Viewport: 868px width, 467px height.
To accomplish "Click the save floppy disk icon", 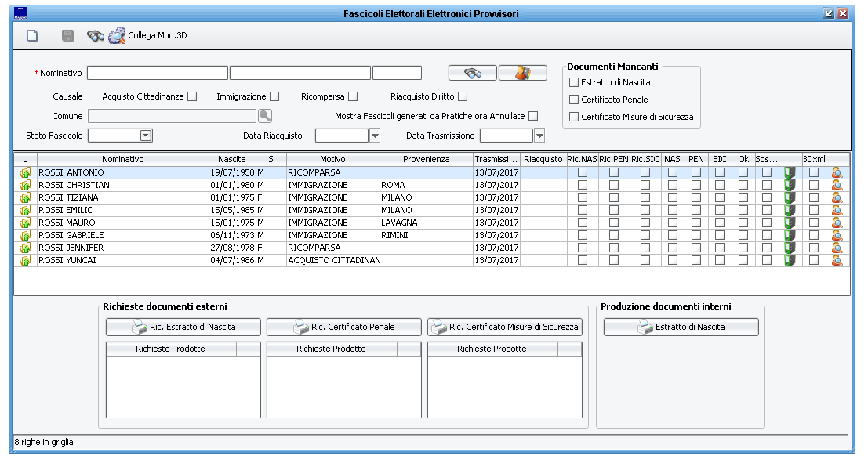I will [67, 35].
